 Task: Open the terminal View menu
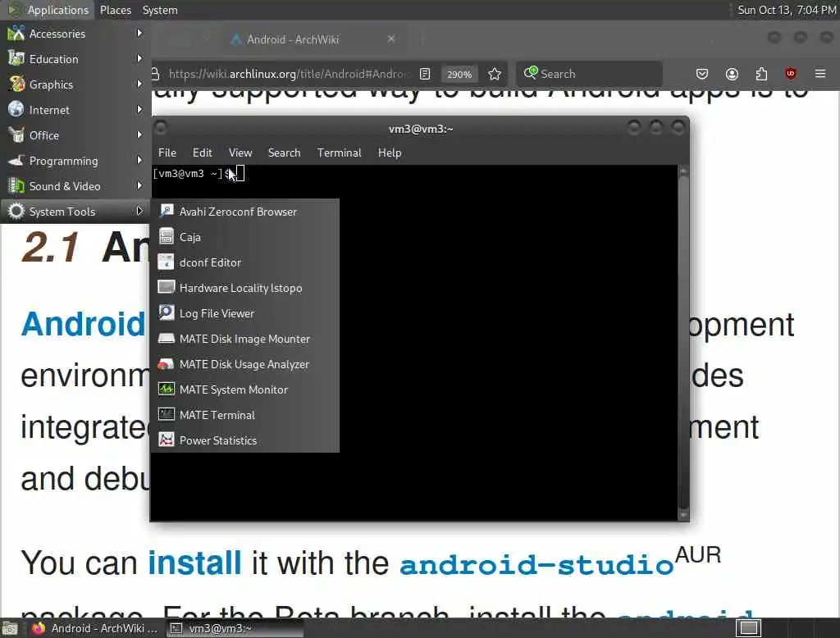pyautogui.click(x=240, y=153)
